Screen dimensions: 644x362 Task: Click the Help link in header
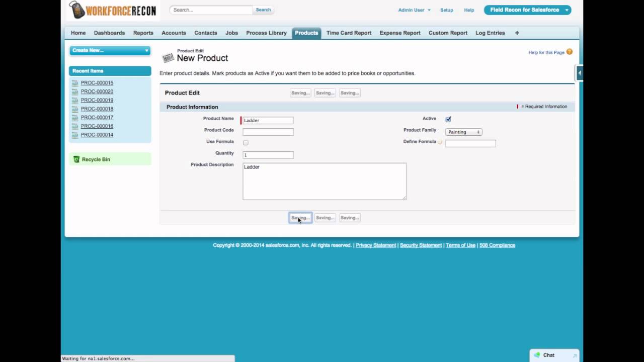point(469,10)
